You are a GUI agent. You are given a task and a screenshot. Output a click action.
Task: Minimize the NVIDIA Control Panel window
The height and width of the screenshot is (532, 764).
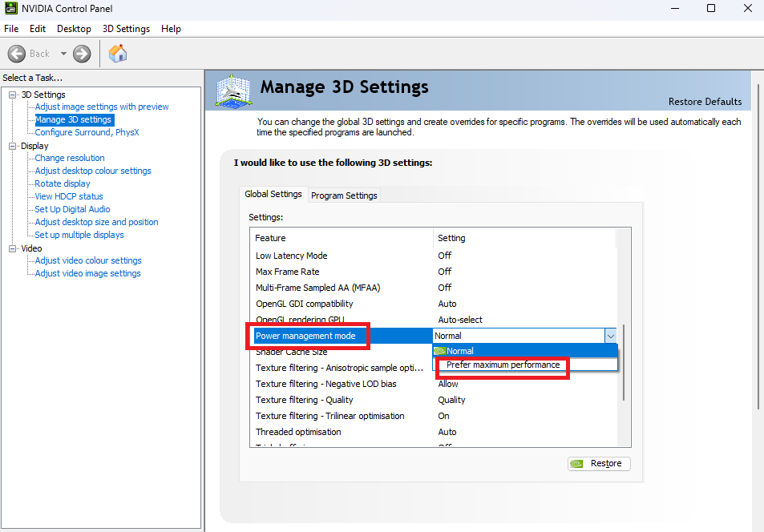click(x=675, y=8)
